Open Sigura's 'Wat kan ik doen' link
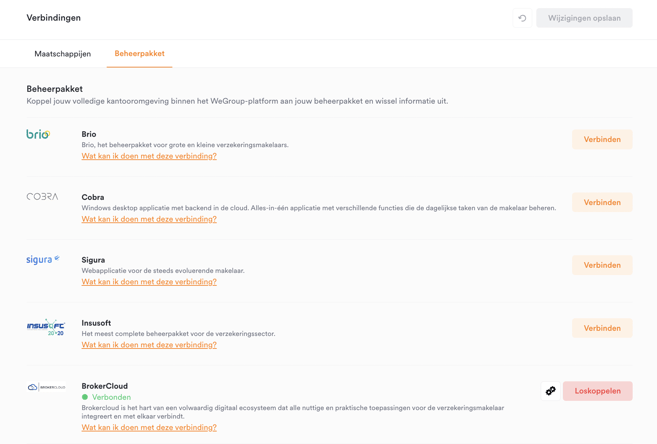 point(149,281)
